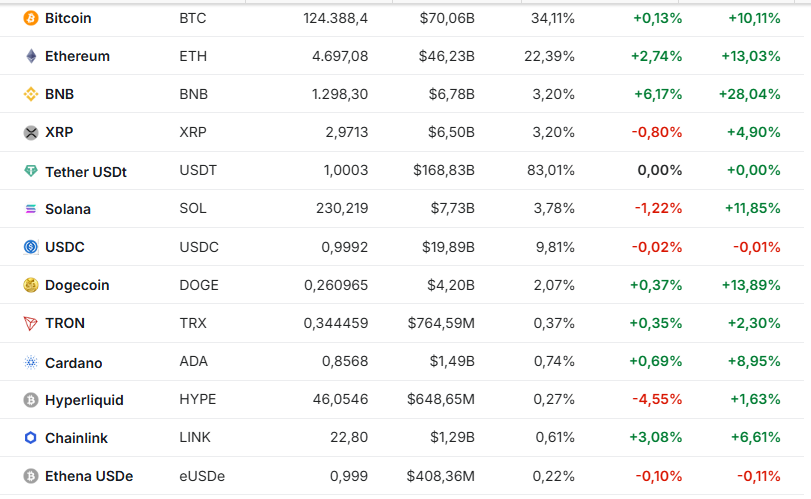Click the Hyperliquid logo icon
The image size is (811, 499).
(x=30, y=400)
